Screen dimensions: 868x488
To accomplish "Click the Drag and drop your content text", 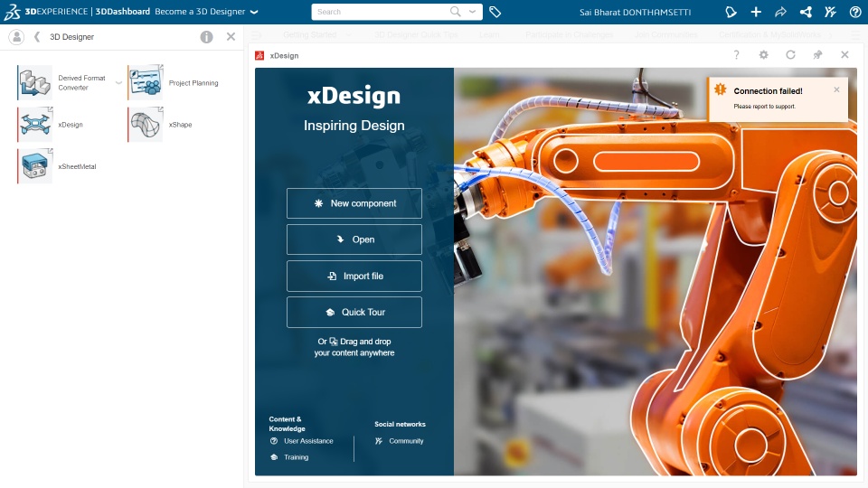I will coord(354,347).
